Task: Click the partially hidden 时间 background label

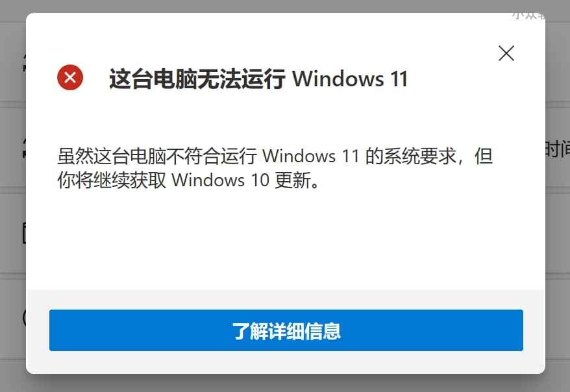Action: (x=557, y=149)
